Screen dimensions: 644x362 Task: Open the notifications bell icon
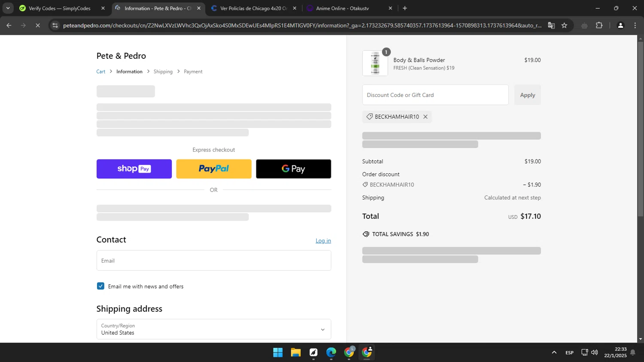[x=632, y=353]
